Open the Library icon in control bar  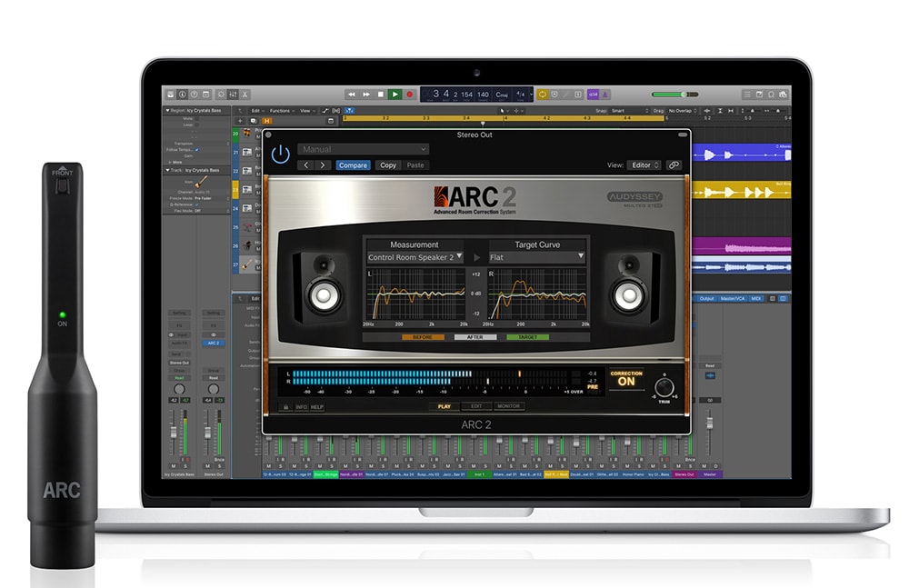(171, 94)
